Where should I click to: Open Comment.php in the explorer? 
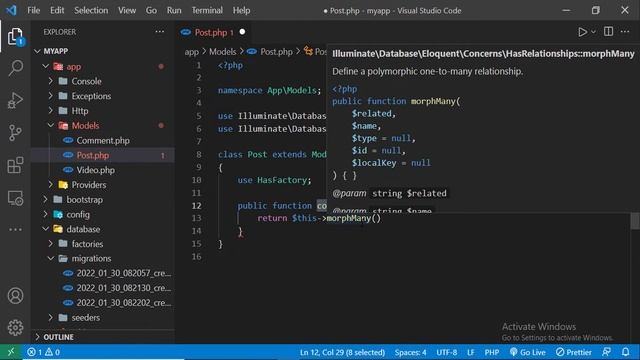point(103,140)
